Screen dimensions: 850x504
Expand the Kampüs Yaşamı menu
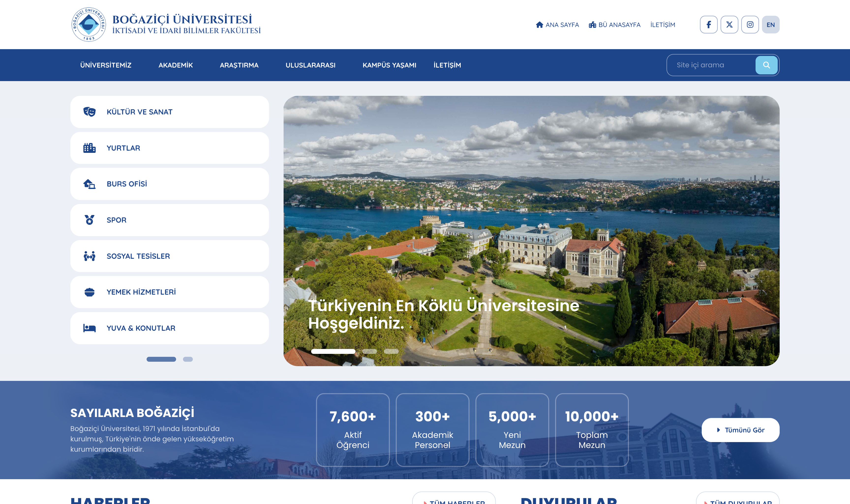(389, 65)
